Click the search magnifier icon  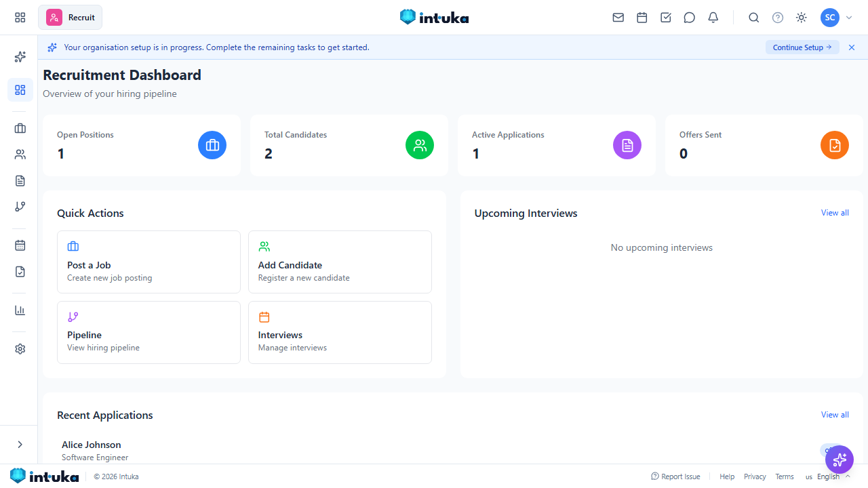[754, 18]
